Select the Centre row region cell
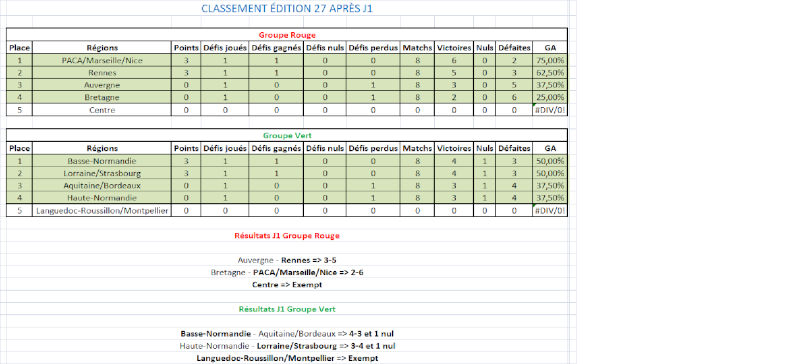This screenshot has width=800, height=364. point(102,110)
